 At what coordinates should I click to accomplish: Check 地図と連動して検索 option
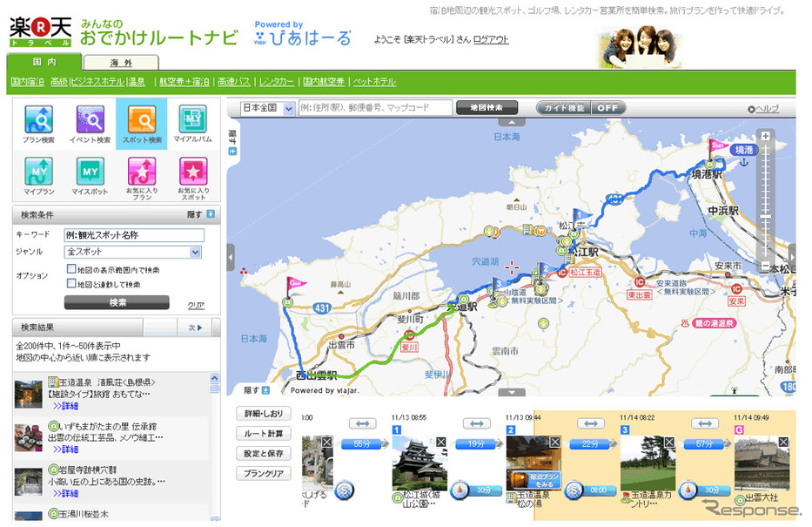tap(71, 283)
